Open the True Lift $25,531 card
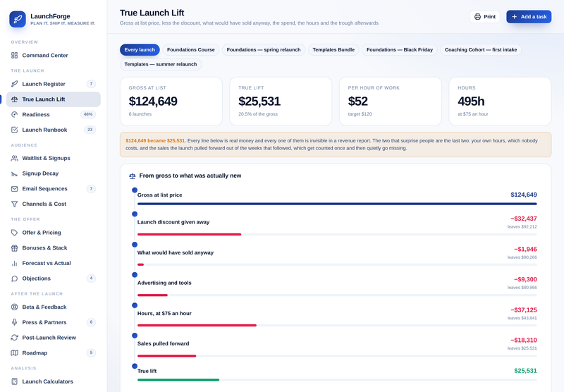This screenshot has width=564, height=392. click(x=281, y=102)
